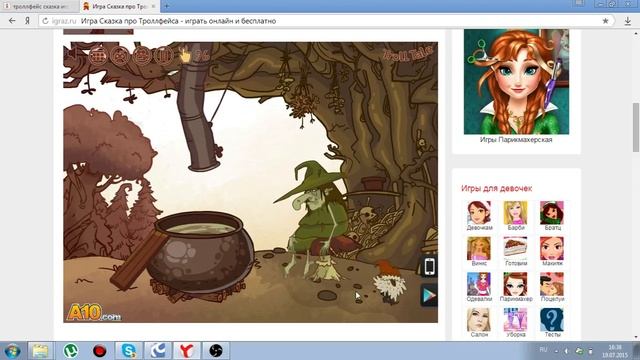Viewport: 640px width, 360px height.
Task: Open the taskbar clock and date
Action: [x=614, y=351]
